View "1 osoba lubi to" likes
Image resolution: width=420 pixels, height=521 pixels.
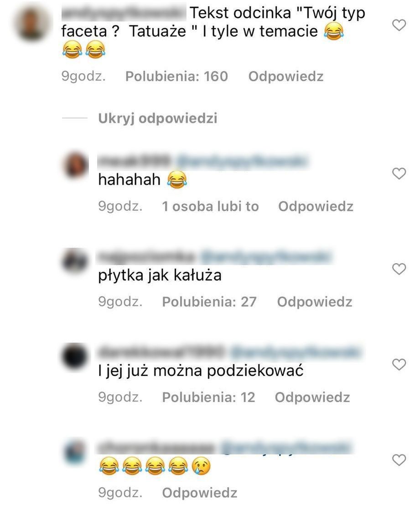(x=211, y=206)
